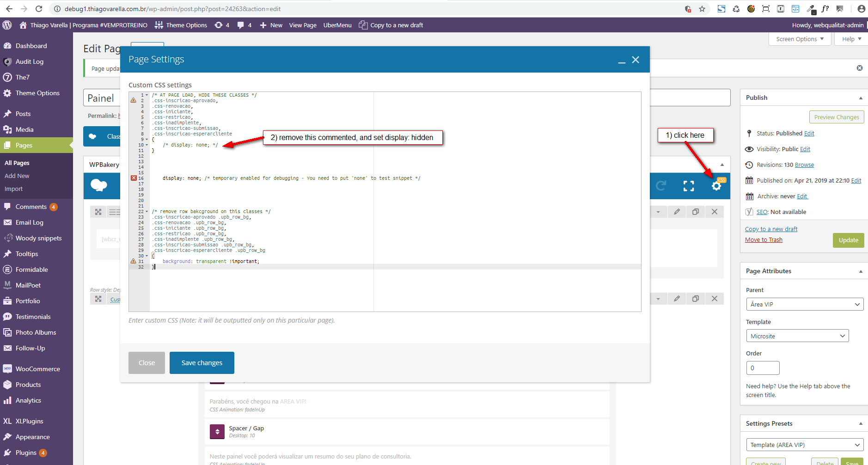Image resolution: width=868 pixels, height=465 pixels.
Task: Click the browser address bar
Action: [x=365, y=9]
